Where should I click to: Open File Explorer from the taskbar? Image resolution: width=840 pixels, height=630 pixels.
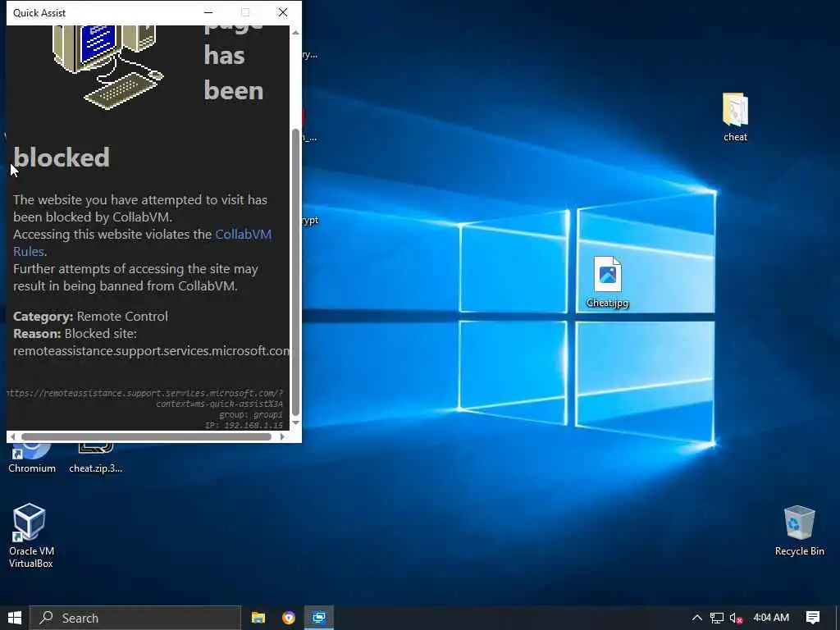[258, 618]
